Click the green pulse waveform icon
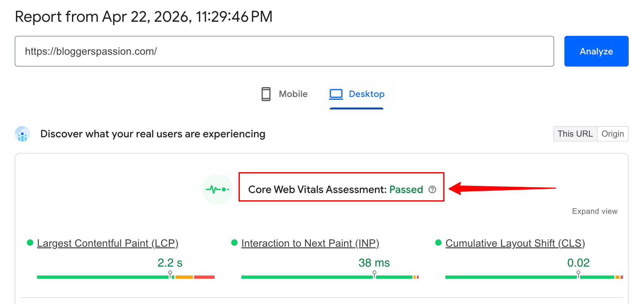 [217, 189]
